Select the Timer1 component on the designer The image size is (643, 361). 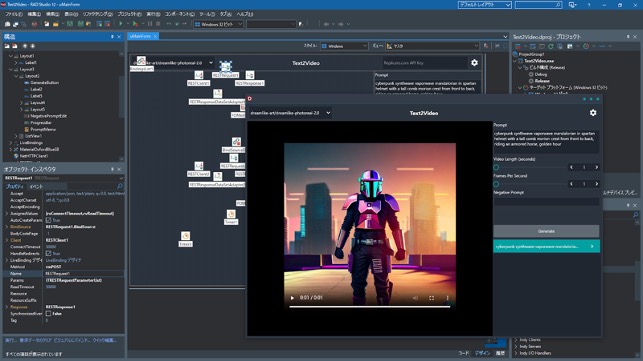pyautogui.click(x=231, y=214)
